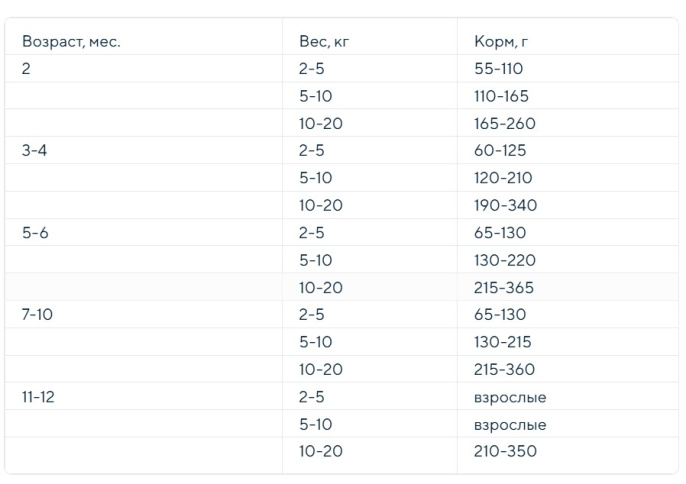Click the "190-340" feed amount cell
This screenshot has height=484, width=686.
[x=505, y=206]
